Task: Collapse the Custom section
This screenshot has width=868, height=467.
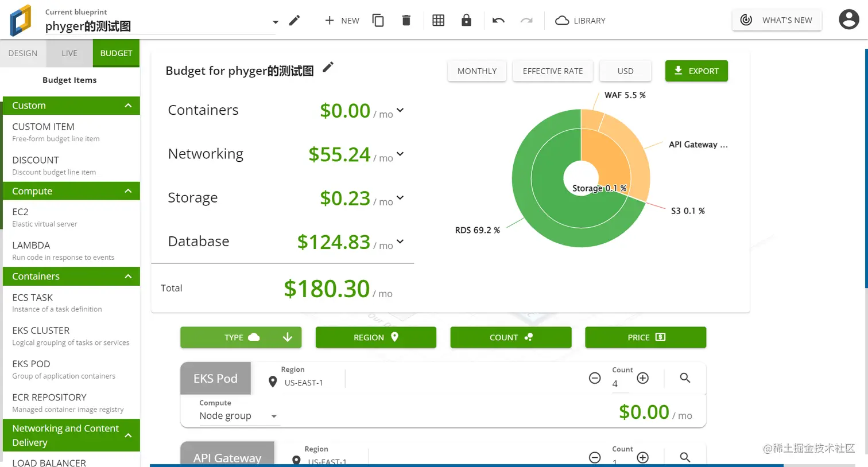Action: click(71, 106)
